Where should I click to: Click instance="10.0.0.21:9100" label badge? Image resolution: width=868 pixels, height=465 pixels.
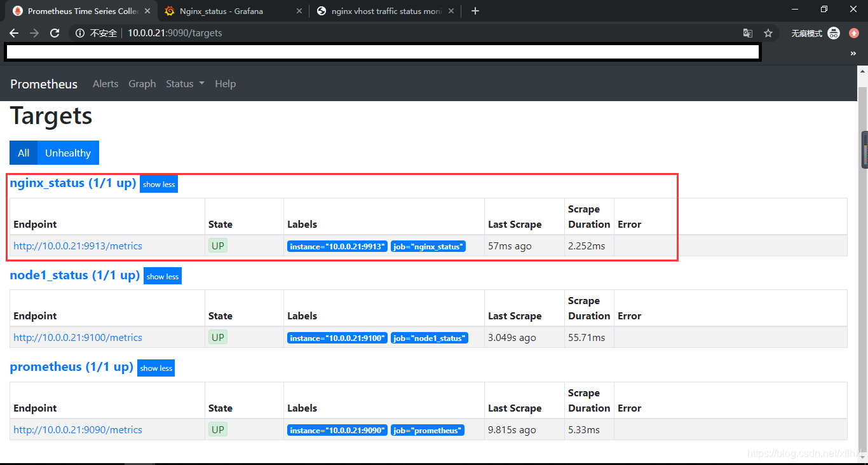337,338
